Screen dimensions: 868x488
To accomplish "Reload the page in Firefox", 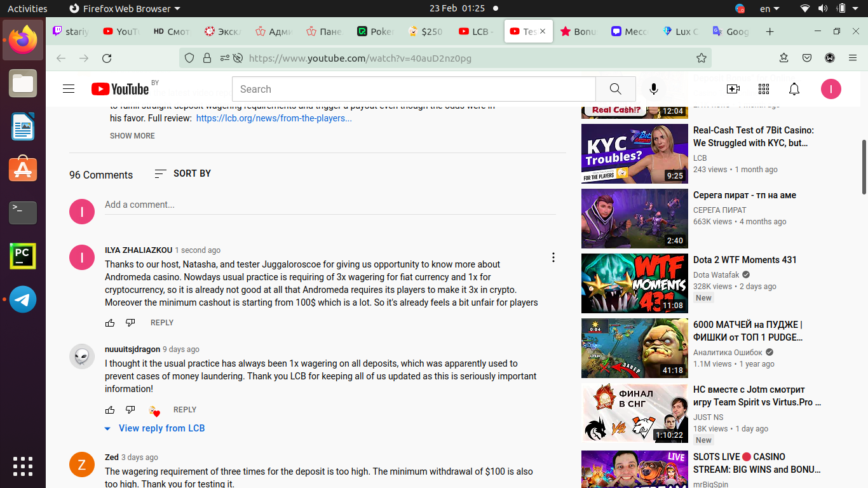I will [107, 58].
